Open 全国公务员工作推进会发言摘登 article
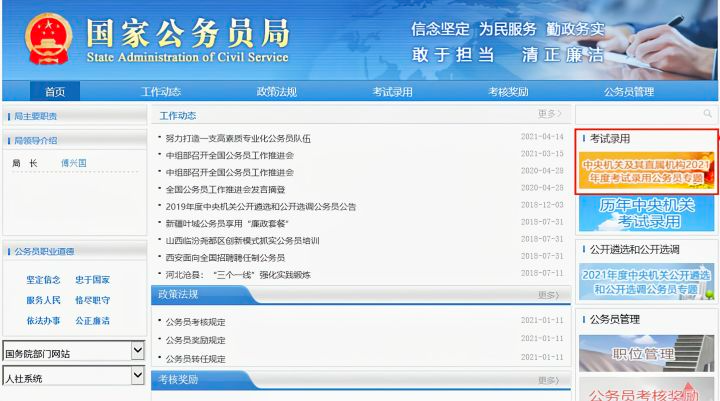Image resolution: width=720 pixels, height=401 pixels. [225, 189]
